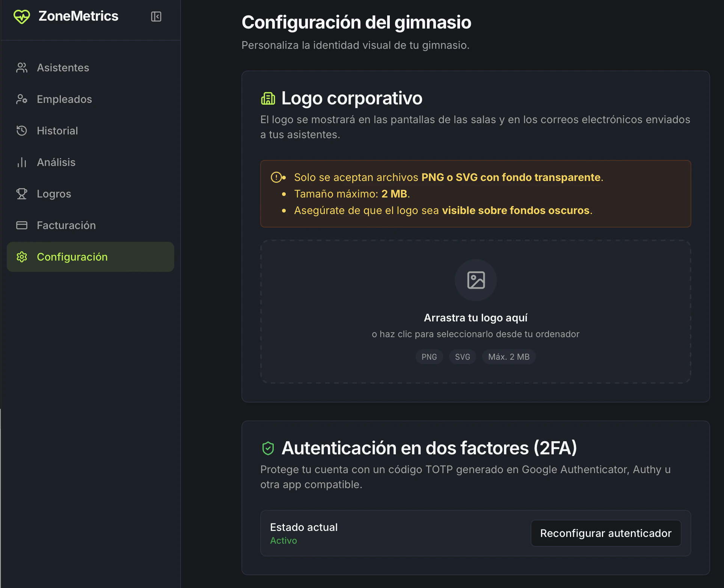Click the ZoneMetrics heart logo icon
The image size is (724, 588).
22,17
